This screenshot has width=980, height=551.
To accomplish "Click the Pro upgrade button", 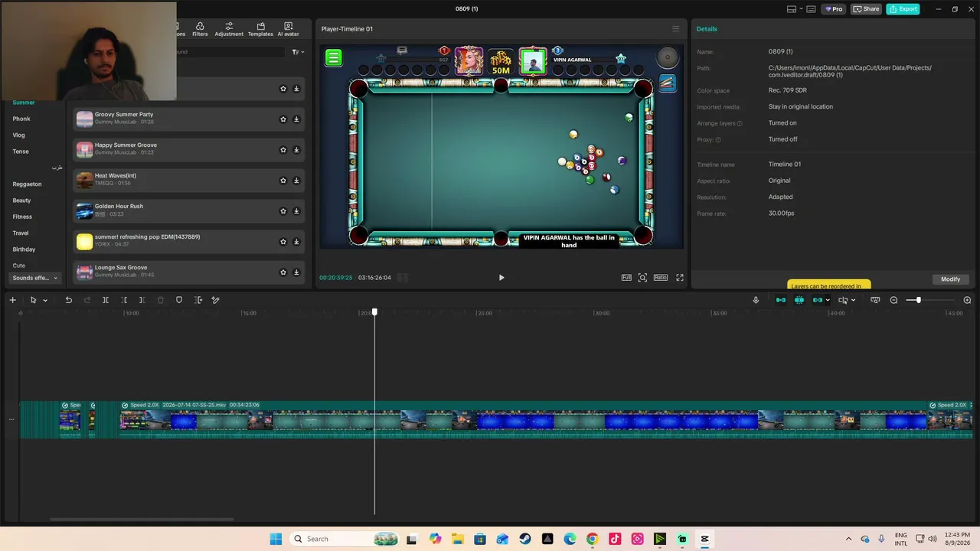I will 833,9.
